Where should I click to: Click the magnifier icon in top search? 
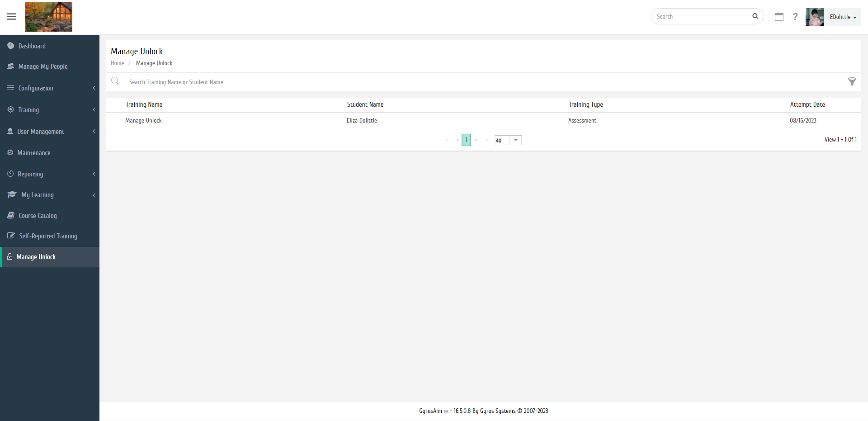click(755, 16)
